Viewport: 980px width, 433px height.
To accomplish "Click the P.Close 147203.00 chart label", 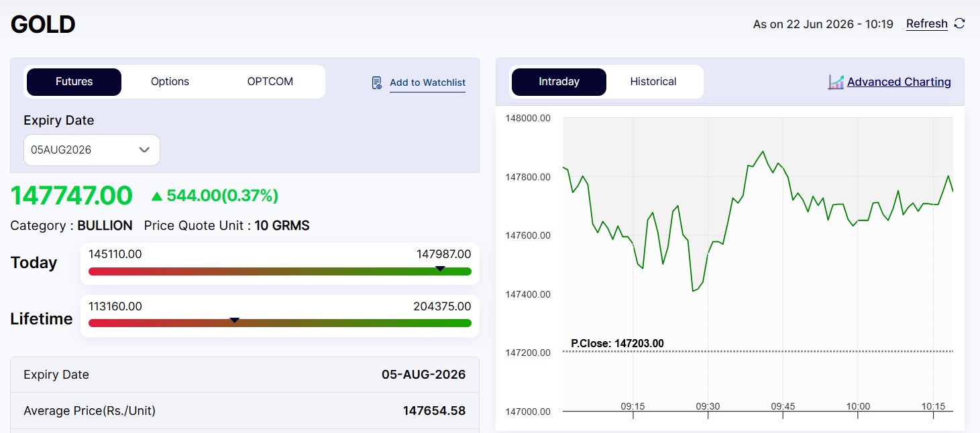I will 617,343.
